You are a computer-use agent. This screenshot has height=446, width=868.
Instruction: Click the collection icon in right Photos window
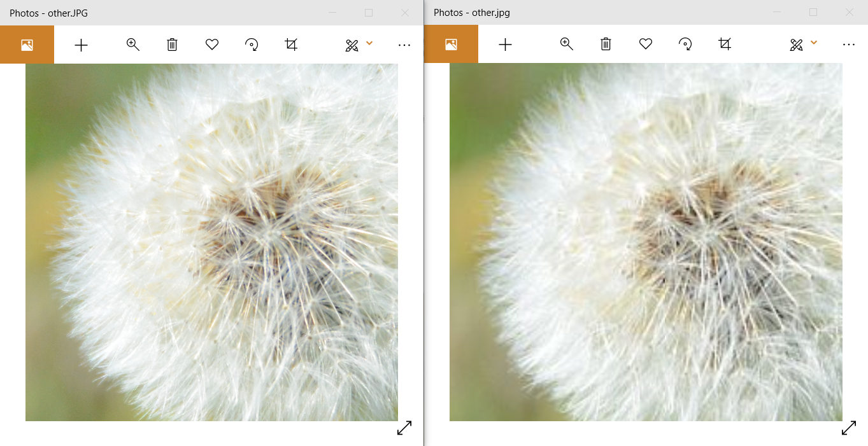pyautogui.click(x=451, y=45)
